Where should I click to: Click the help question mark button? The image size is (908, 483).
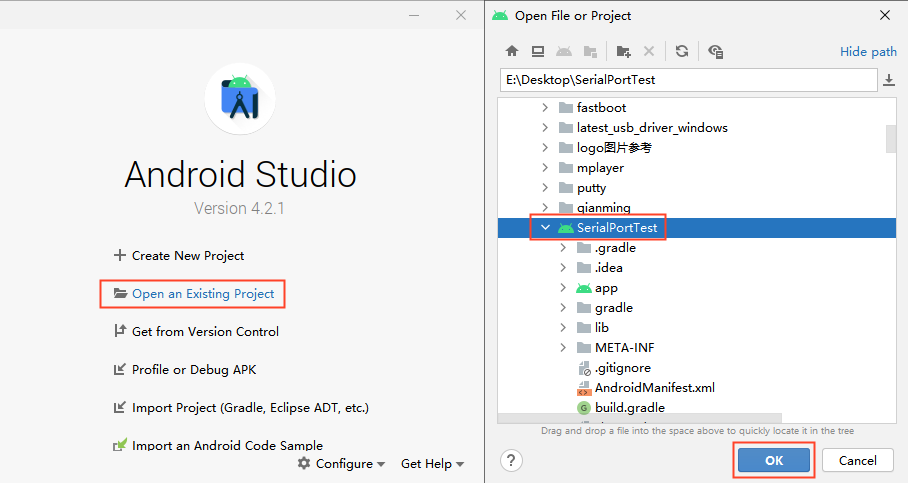pos(511,460)
